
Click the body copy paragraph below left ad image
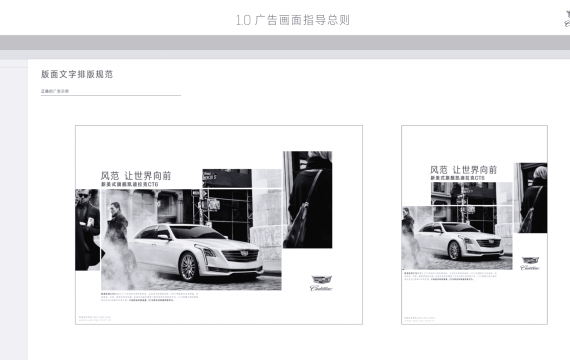(150, 297)
